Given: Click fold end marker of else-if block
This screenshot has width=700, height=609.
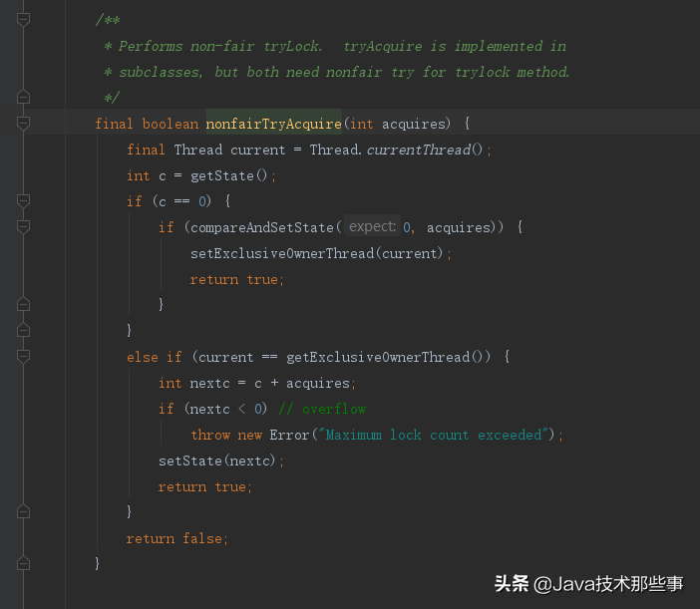Looking at the screenshot, I should [x=23, y=511].
